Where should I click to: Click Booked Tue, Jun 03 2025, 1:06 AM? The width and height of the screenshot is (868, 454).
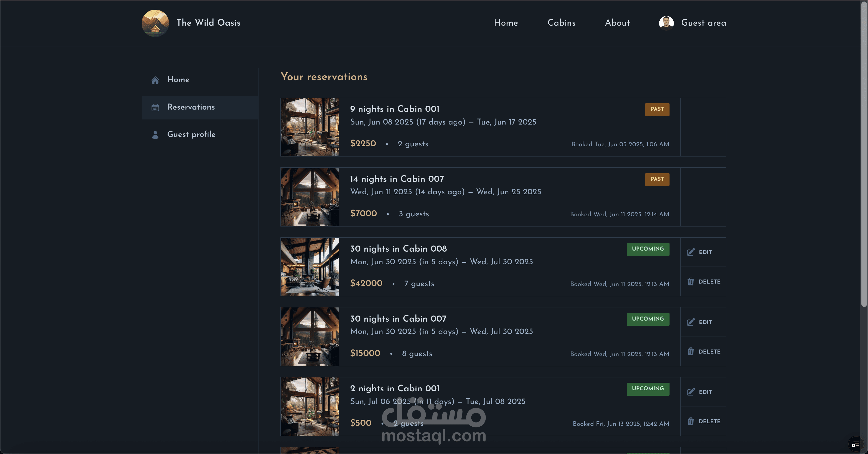point(620,144)
